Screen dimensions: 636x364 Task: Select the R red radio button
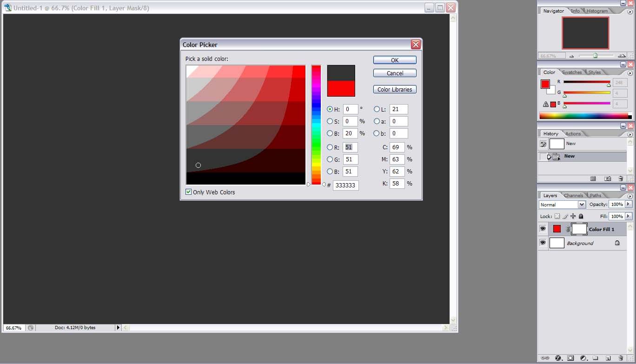tap(330, 147)
